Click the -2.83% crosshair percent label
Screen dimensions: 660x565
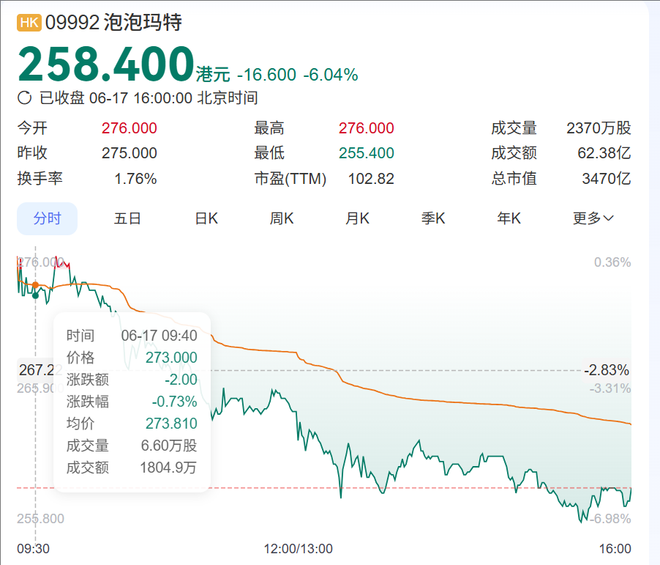click(x=607, y=370)
